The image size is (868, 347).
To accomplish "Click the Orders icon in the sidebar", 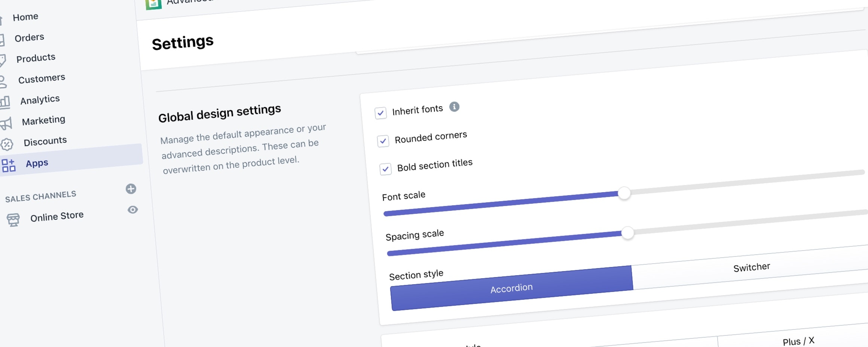I will 2,40.
